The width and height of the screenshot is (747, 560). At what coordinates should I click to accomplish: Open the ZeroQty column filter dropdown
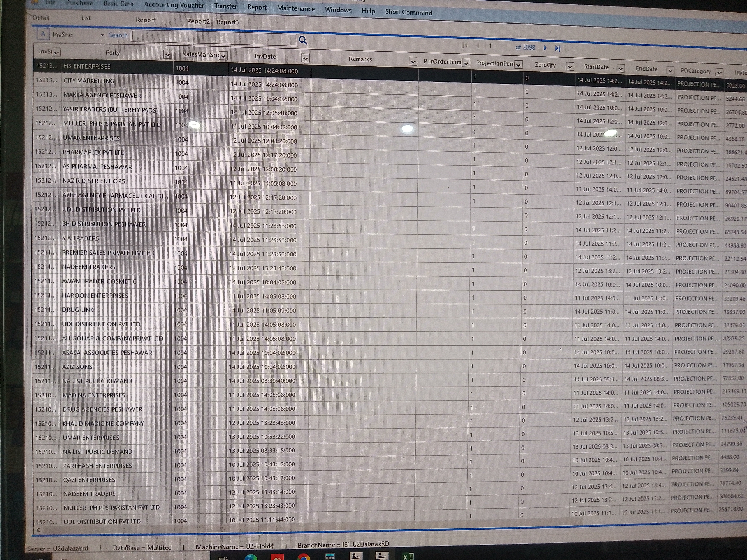(x=570, y=66)
